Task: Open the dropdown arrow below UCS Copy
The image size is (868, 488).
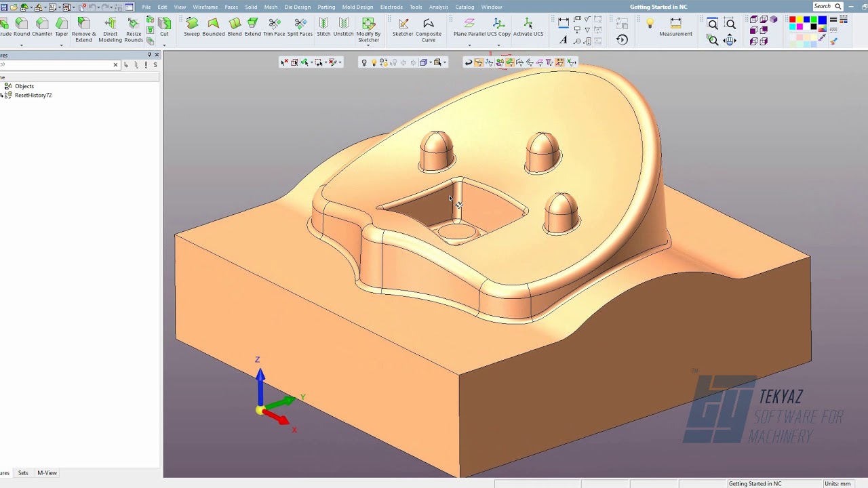Action: coord(498,45)
